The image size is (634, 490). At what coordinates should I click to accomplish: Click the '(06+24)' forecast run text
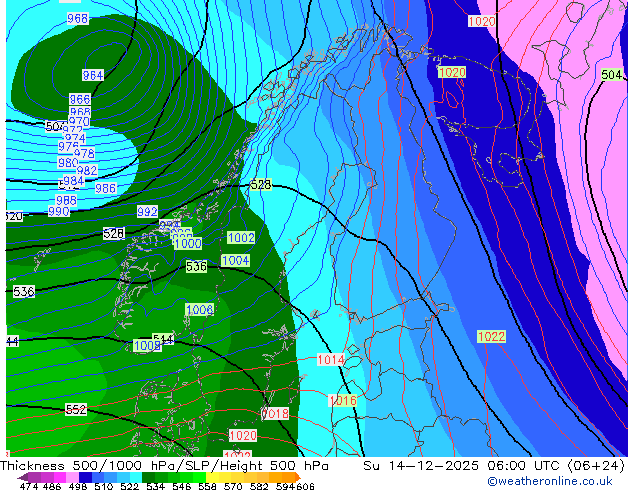pyautogui.click(x=596, y=466)
